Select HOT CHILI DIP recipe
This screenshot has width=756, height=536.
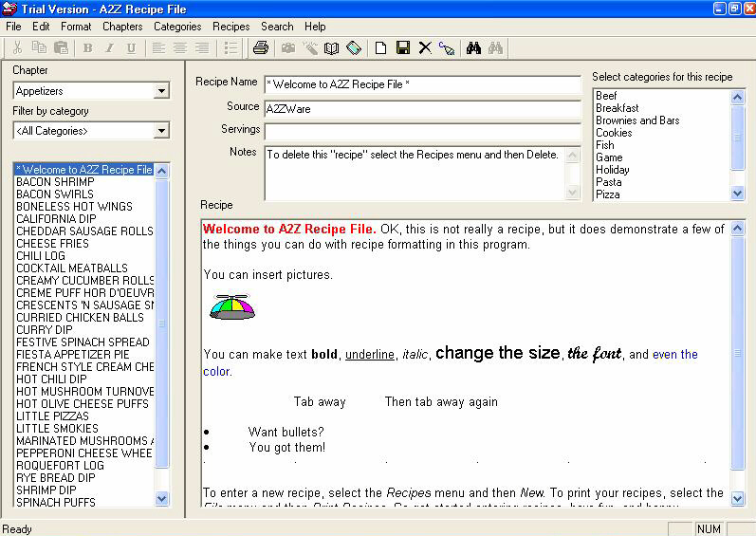click(51, 379)
